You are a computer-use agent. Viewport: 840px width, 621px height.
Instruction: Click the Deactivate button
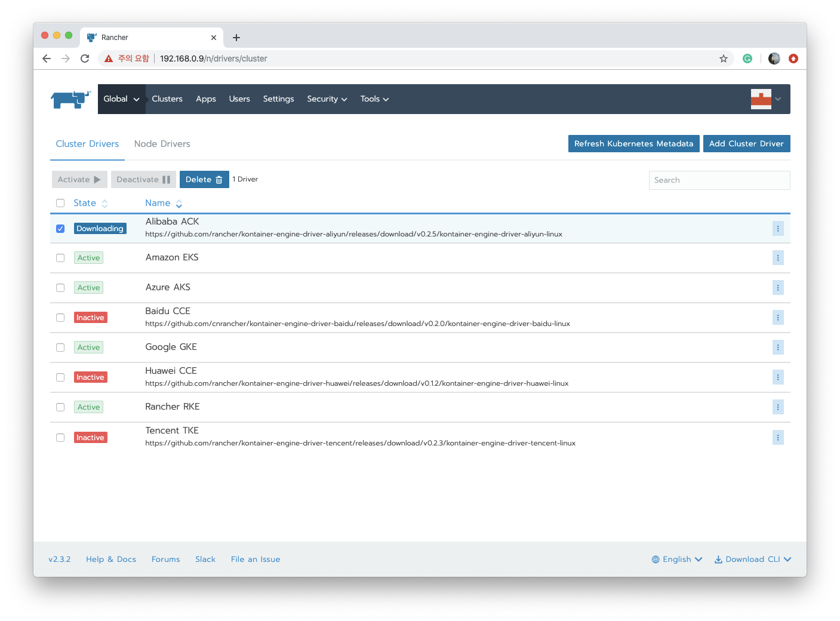click(143, 180)
